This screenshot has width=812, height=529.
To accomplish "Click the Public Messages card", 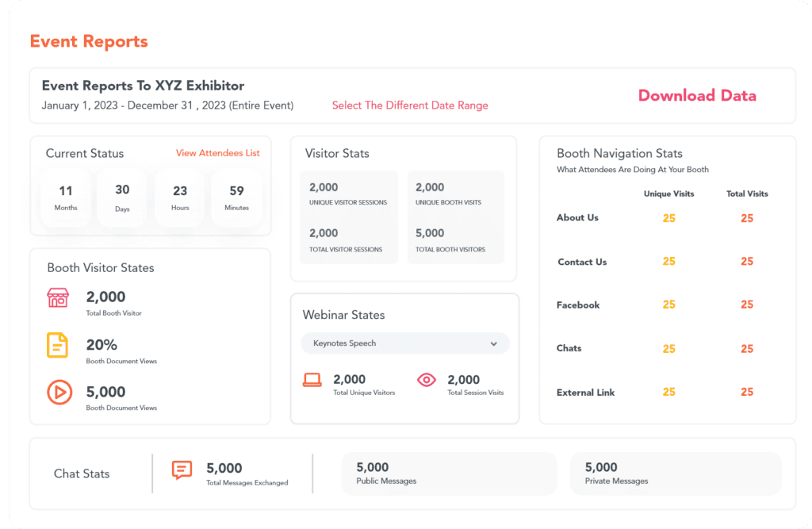I will coord(449,472).
